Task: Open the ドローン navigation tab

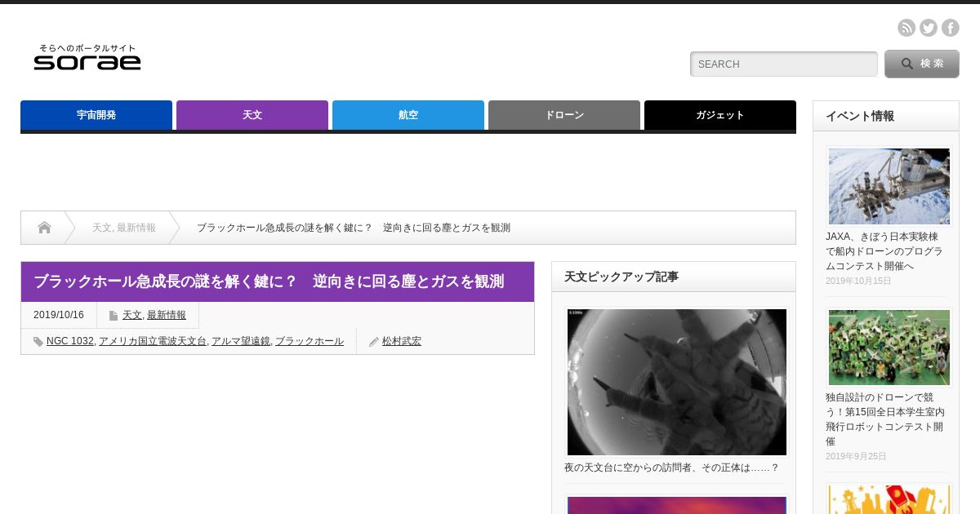Action: 564,115
